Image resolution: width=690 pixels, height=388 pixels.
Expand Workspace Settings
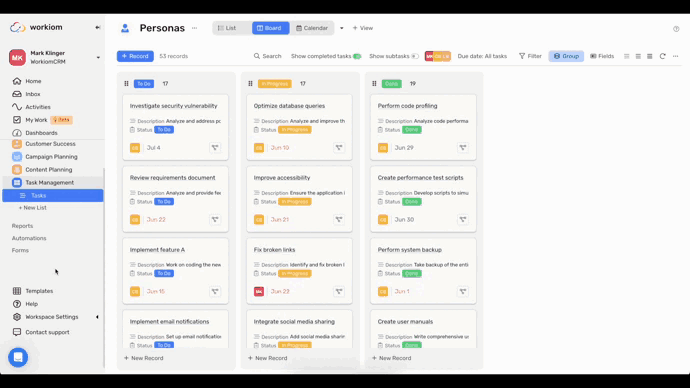[97, 317]
